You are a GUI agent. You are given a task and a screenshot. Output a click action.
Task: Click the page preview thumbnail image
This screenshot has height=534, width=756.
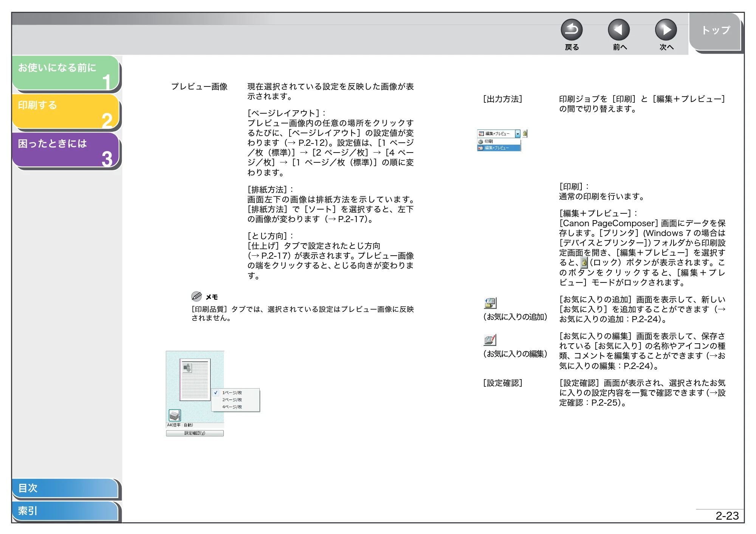[195, 380]
